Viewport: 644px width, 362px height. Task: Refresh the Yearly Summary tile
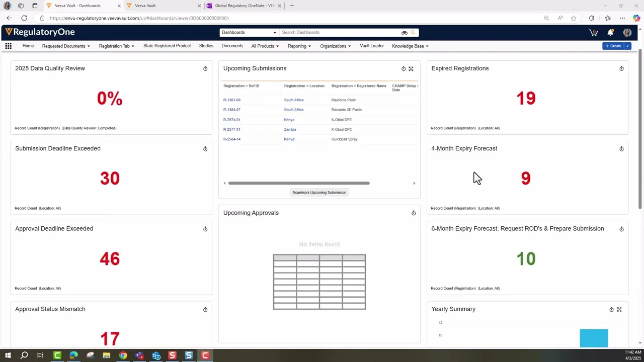(612, 309)
